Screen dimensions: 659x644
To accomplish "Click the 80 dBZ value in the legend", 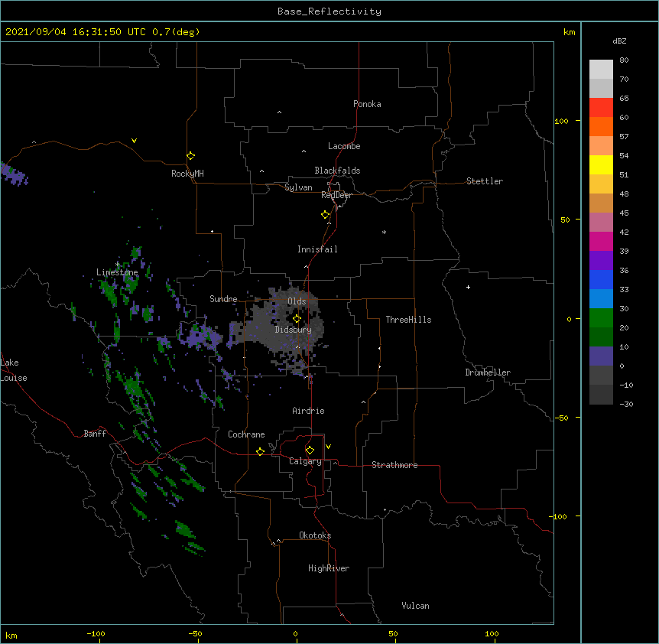I will 624,60.
